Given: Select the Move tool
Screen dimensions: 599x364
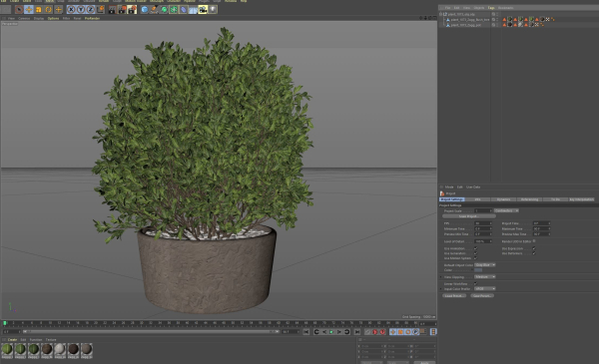Looking at the screenshot, I should point(29,10).
